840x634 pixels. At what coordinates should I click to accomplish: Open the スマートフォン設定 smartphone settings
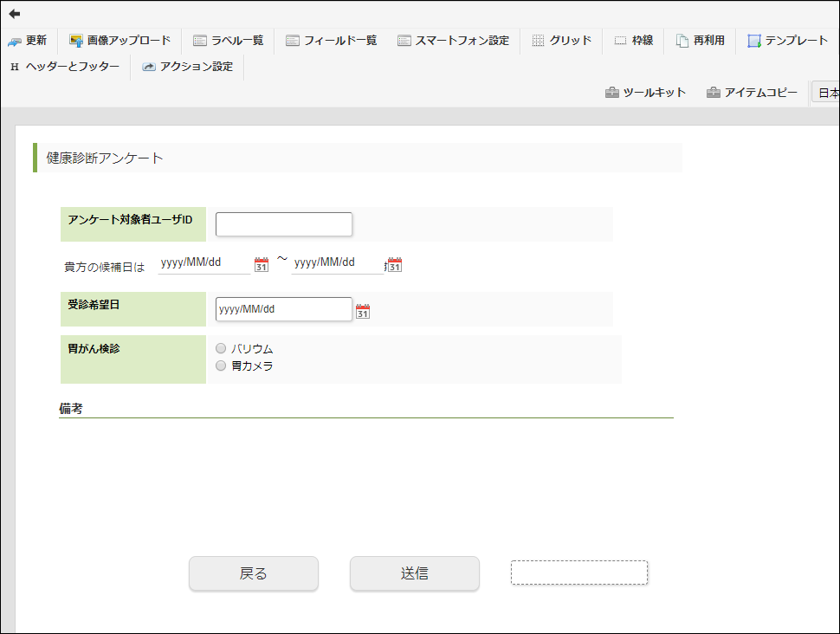[x=454, y=40]
